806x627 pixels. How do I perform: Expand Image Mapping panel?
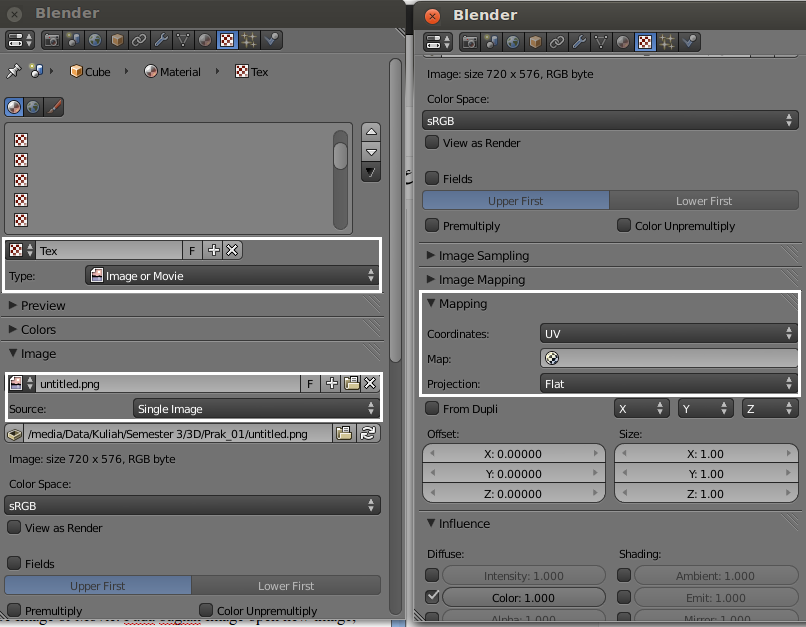coord(431,280)
